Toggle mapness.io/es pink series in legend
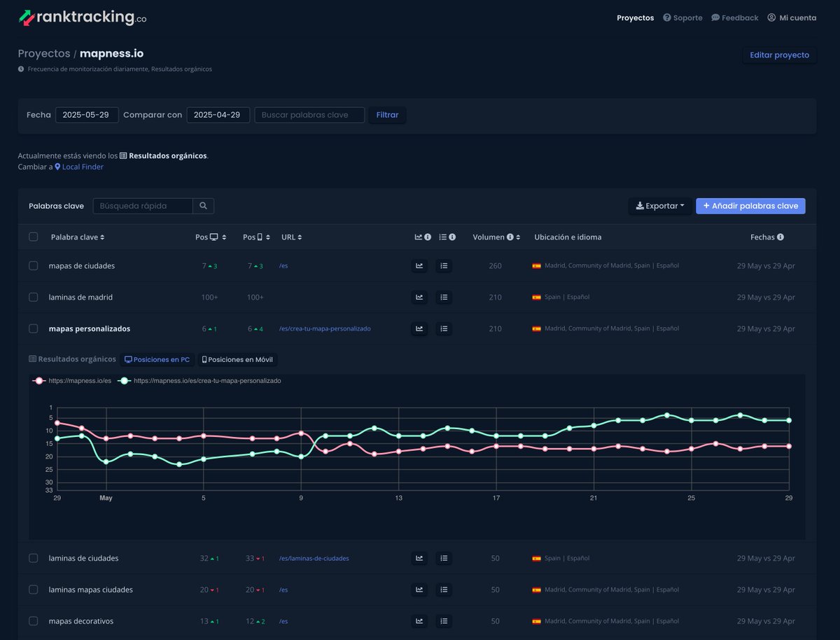This screenshot has height=640, width=840. pyautogui.click(x=72, y=381)
